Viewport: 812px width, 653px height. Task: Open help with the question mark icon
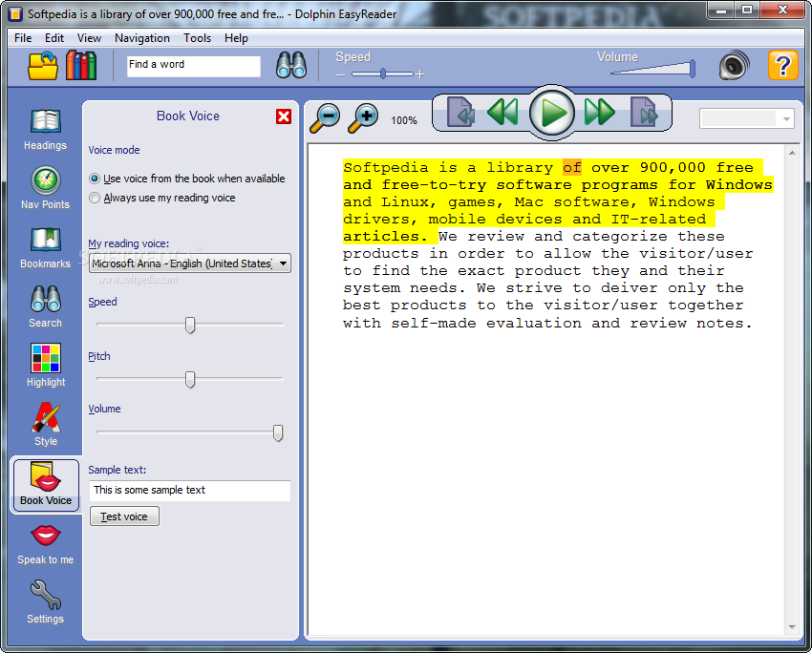point(782,65)
